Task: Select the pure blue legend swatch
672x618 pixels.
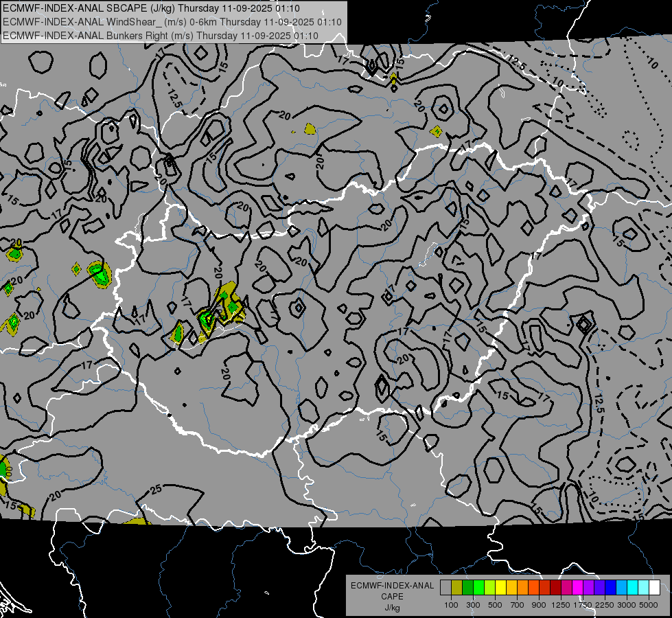Action: coord(611,587)
